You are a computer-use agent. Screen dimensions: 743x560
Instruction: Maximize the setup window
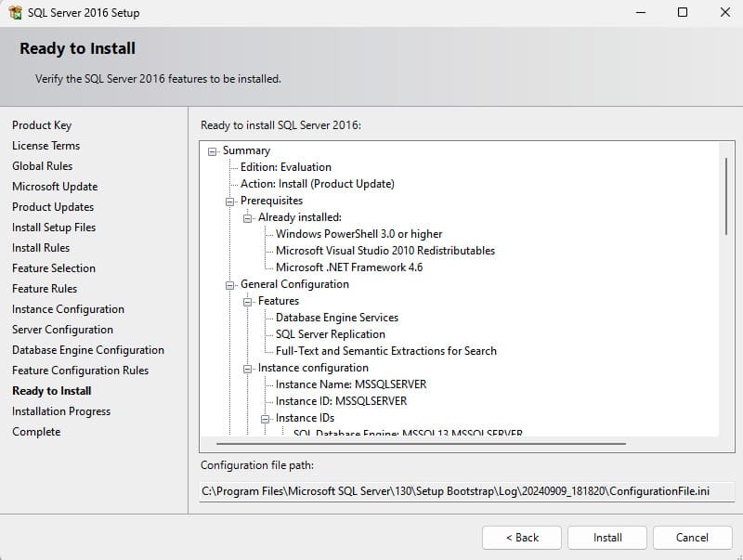[683, 13]
